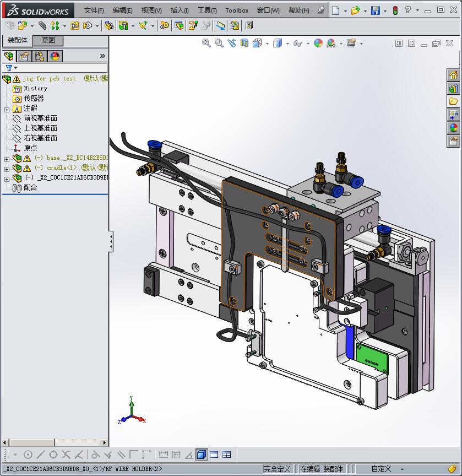The width and height of the screenshot is (462, 476).
Task: Select the PropertyManager tab
Action: coord(24,56)
